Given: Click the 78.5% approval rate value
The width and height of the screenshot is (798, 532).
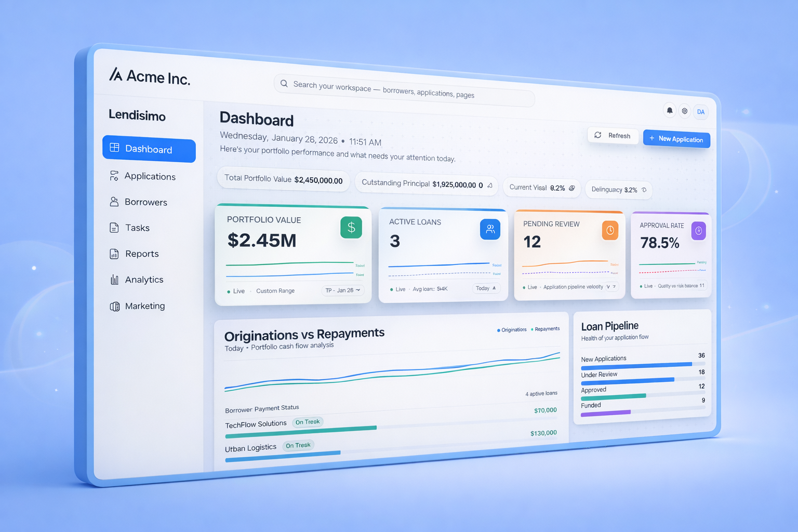Looking at the screenshot, I should [660, 243].
